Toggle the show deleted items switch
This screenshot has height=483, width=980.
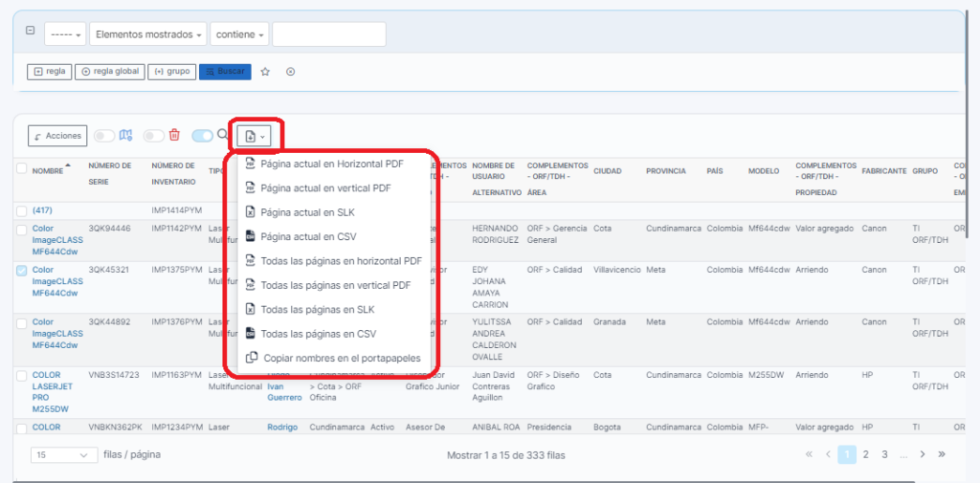[x=153, y=136]
